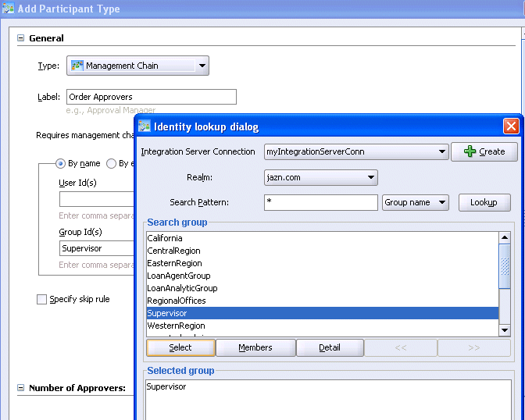Select EasternRegion in the search group list

[323, 263]
